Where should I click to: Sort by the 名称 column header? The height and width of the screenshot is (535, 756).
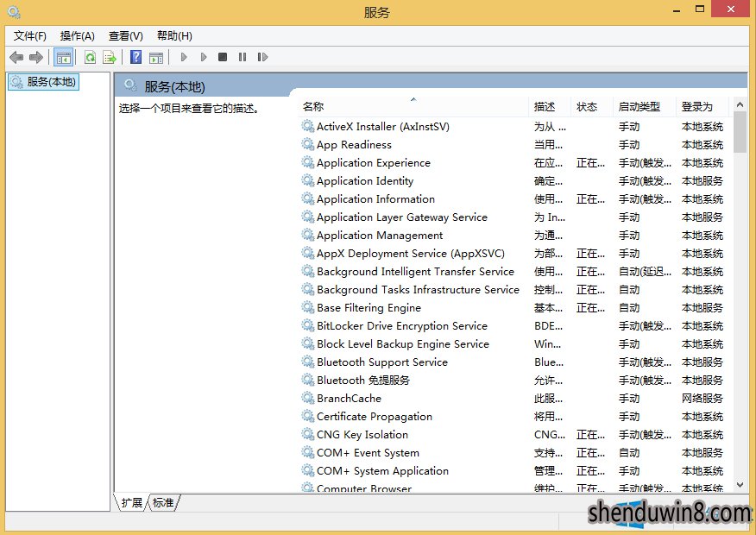pyautogui.click(x=413, y=106)
